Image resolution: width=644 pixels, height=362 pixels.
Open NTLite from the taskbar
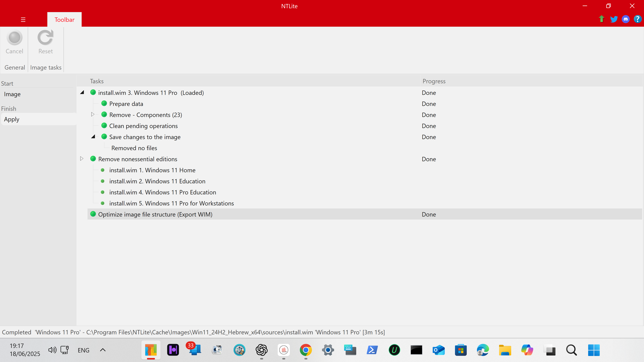click(x=151, y=350)
